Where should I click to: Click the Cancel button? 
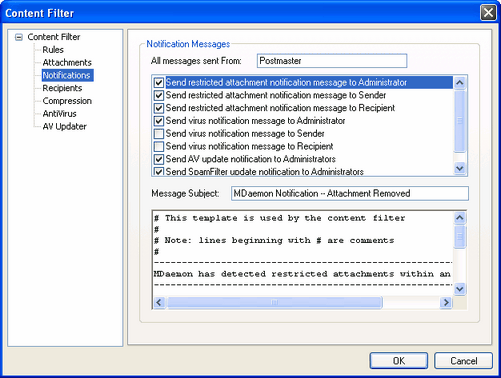coord(463,361)
